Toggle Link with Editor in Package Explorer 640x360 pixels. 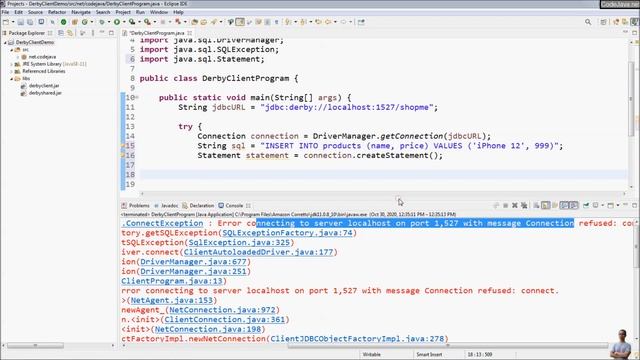70,33
